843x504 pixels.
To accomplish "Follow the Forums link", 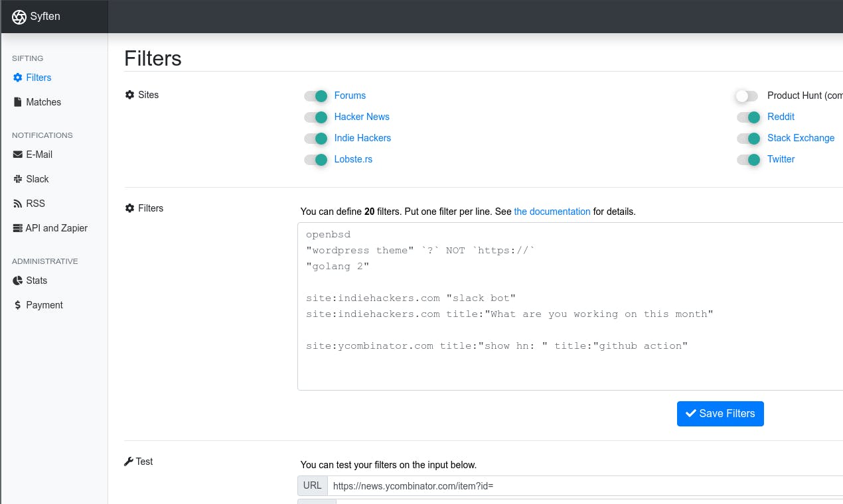I will 350,95.
